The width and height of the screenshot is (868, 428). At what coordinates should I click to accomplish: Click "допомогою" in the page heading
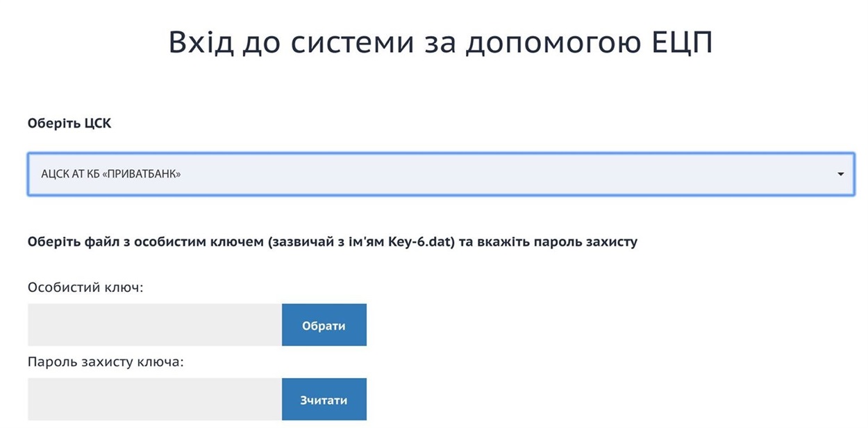(540, 43)
